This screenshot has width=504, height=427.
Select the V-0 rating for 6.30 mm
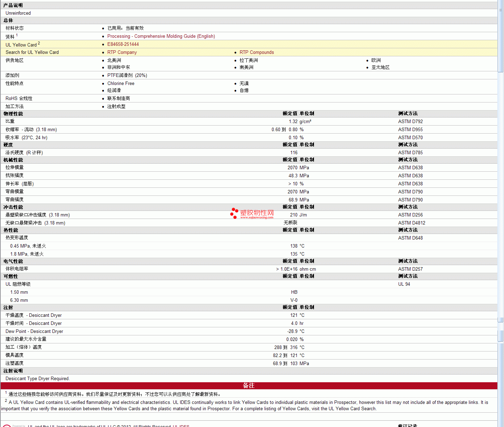coord(294,300)
